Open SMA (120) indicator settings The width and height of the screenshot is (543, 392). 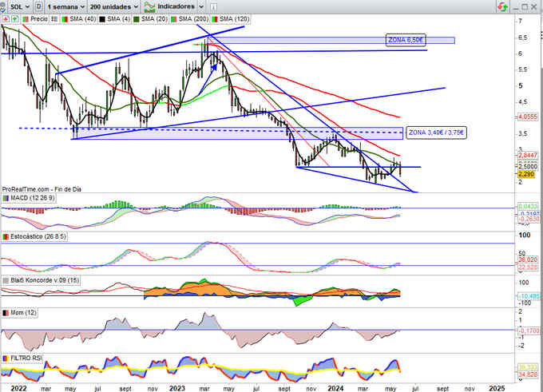tap(234, 18)
